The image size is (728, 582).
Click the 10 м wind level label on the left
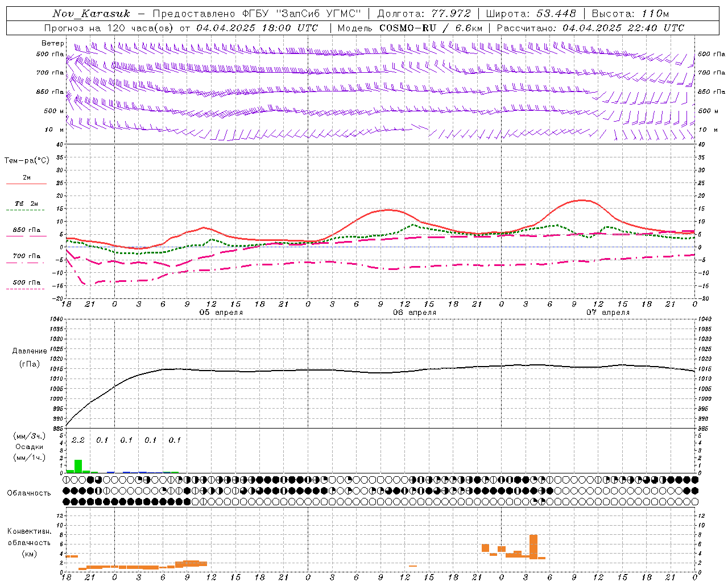point(55,130)
